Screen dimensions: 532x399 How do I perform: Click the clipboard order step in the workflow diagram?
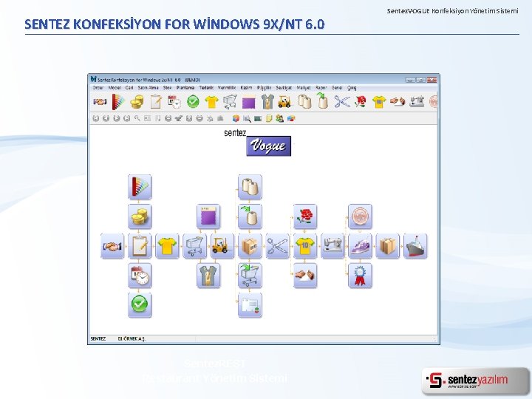click(x=140, y=246)
